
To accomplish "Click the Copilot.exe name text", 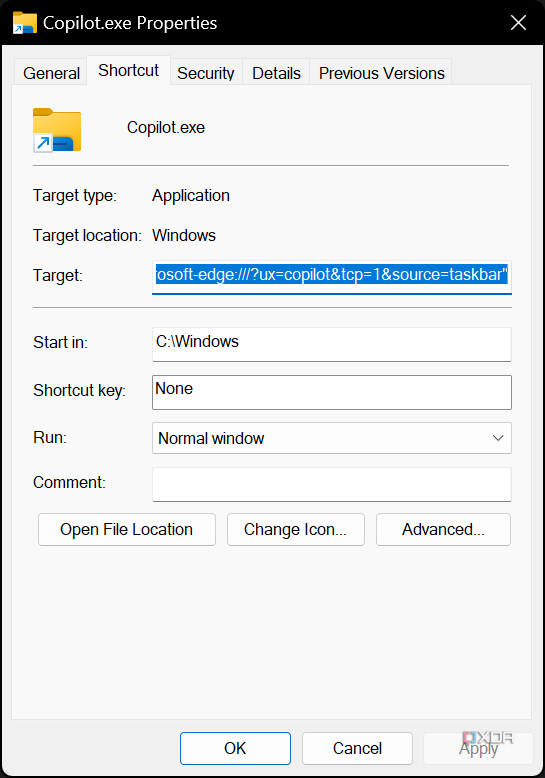I will (x=166, y=128).
